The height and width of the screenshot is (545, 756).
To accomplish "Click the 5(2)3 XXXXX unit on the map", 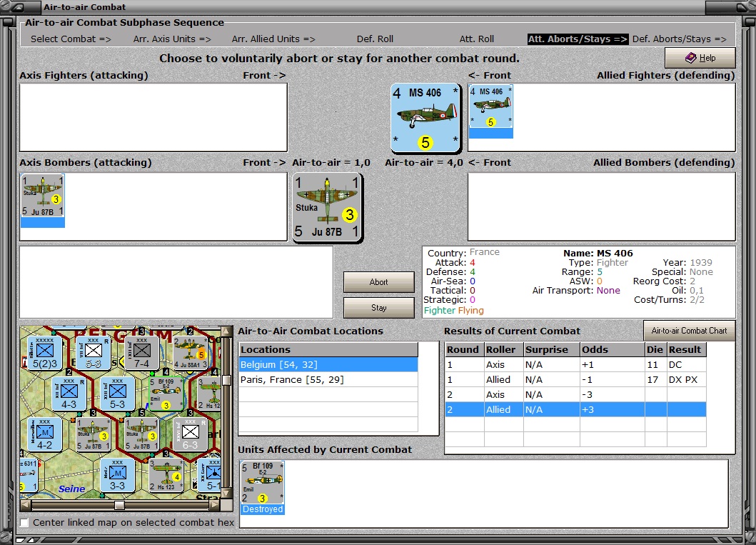I will (x=44, y=354).
